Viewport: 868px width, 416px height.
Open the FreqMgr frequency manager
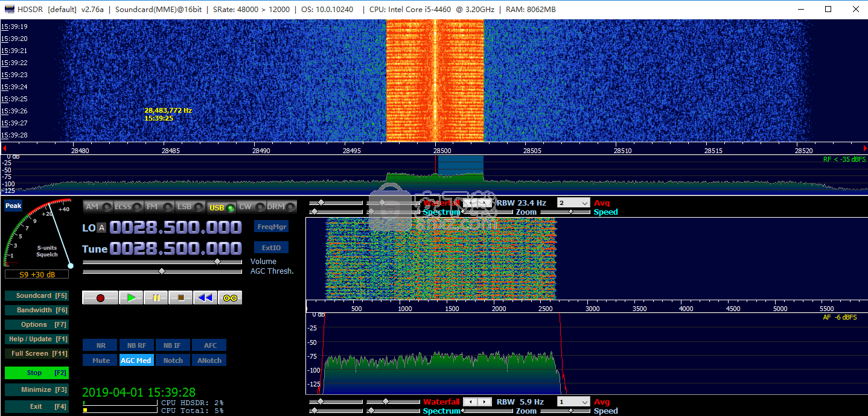point(271,227)
